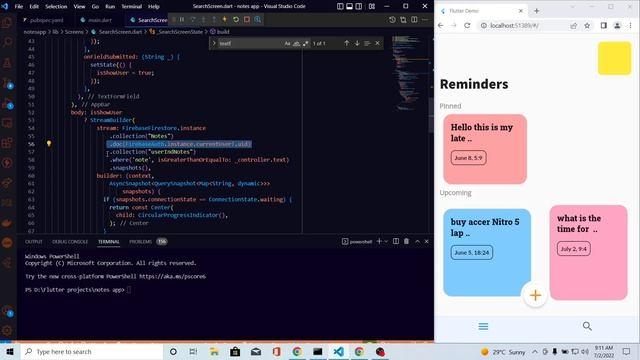Open the hamburger menu in Reminders app
The image size is (640, 360).
(483, 326)
